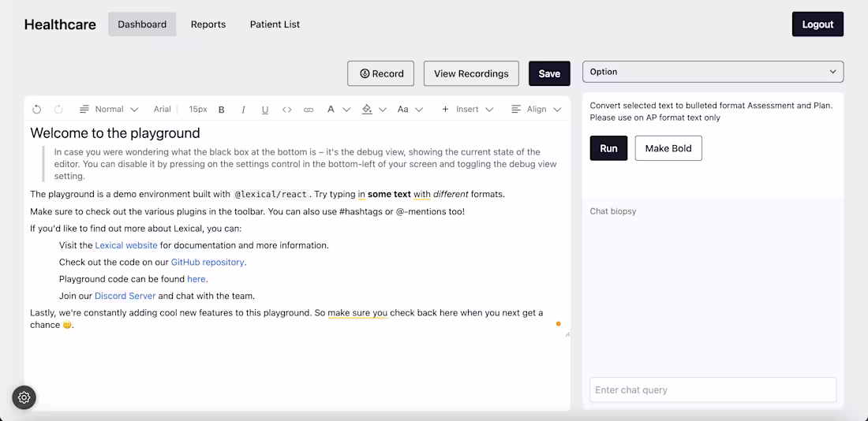Screen dimensions: 868x421
Task: Open the text color picker
Action: (338, 110)
